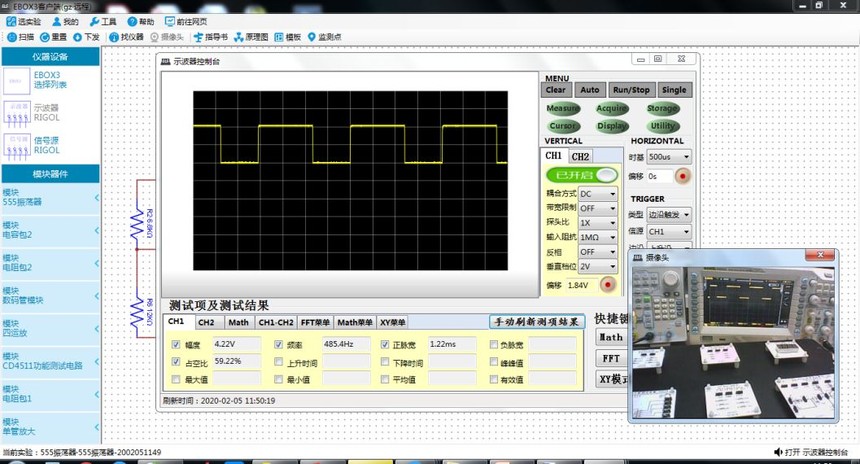Enable the 负脉宽 negative pulse width checkbox

(493, 344)
